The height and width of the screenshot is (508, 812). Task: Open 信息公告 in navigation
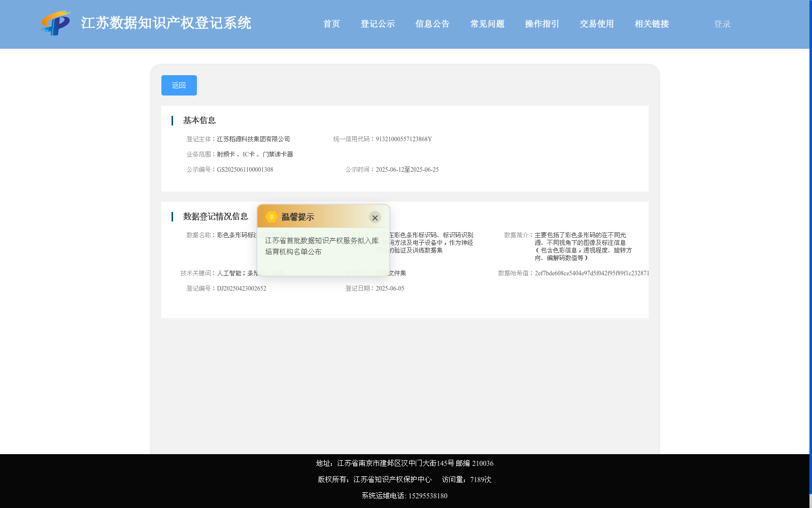(x=433, y=24)
